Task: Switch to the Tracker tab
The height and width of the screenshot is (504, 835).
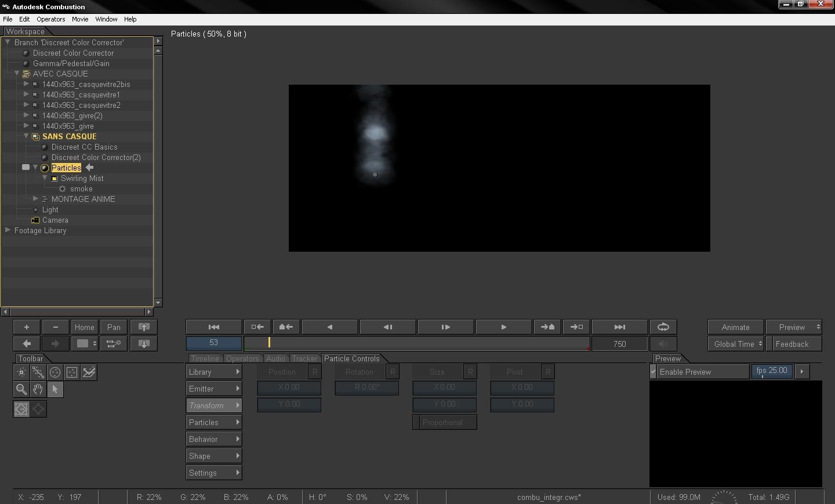Action: (304, 358)
